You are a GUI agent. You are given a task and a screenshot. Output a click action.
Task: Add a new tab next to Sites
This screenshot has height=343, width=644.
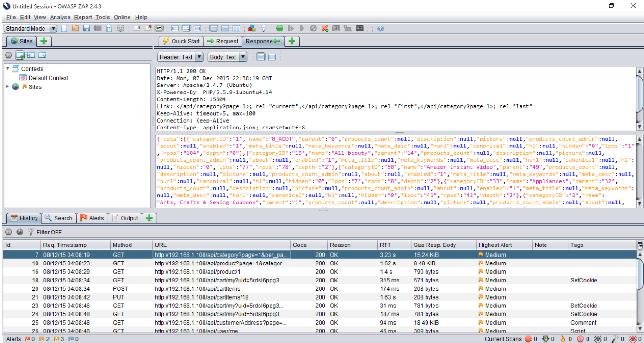(x=43, y=41)
